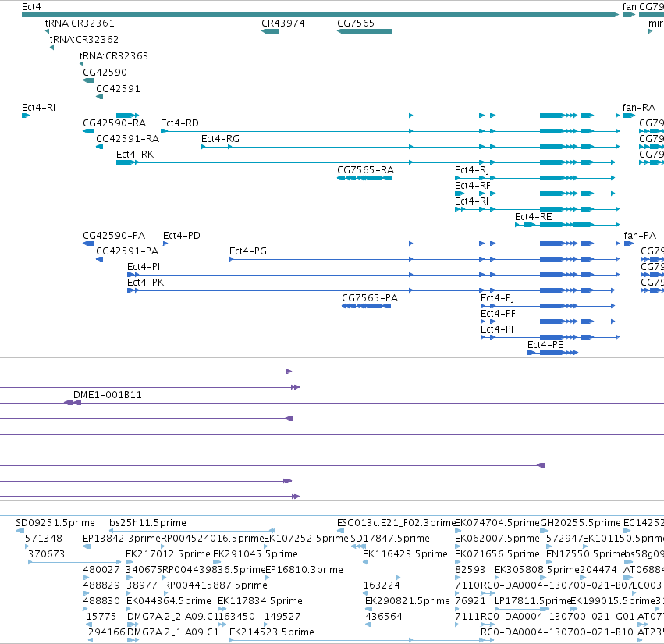The width and height of the screenshot is (664, 644).
Task: Select the Ect4-RE transcript label
Action: click(534, 217)
